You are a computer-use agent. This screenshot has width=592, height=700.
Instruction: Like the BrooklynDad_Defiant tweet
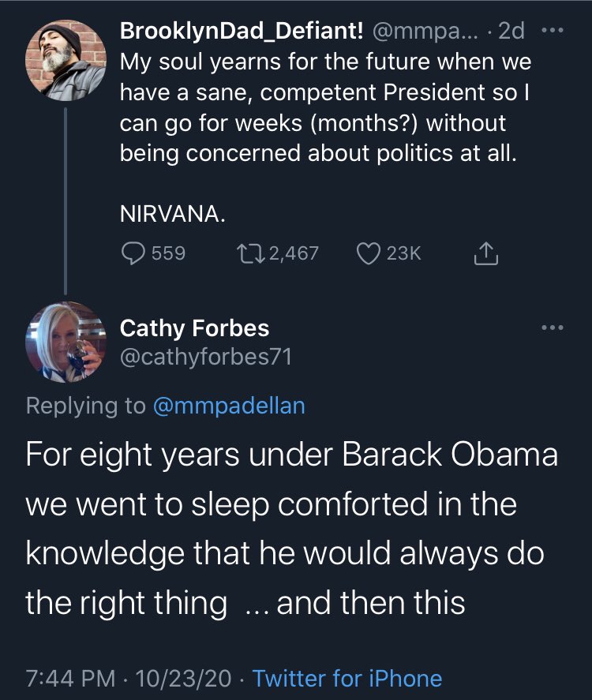pyautogui.click(x=369, y=253)
